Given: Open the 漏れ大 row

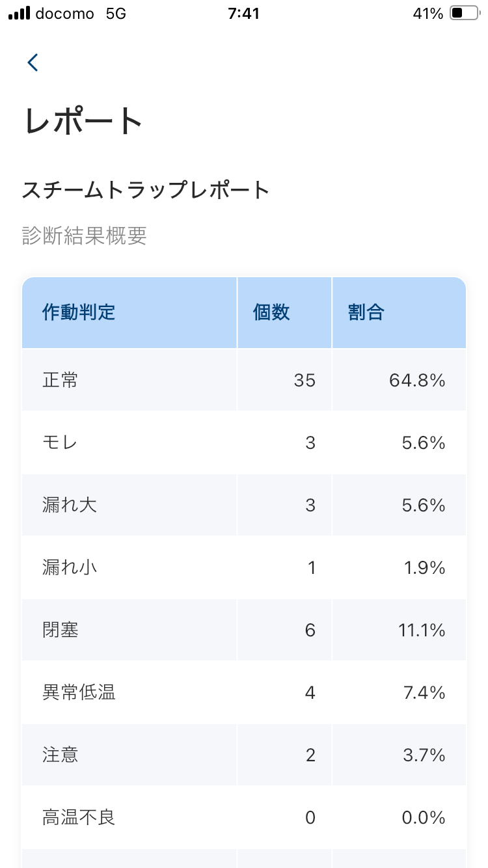Looking at the screenshot, I should coord(244,505).
